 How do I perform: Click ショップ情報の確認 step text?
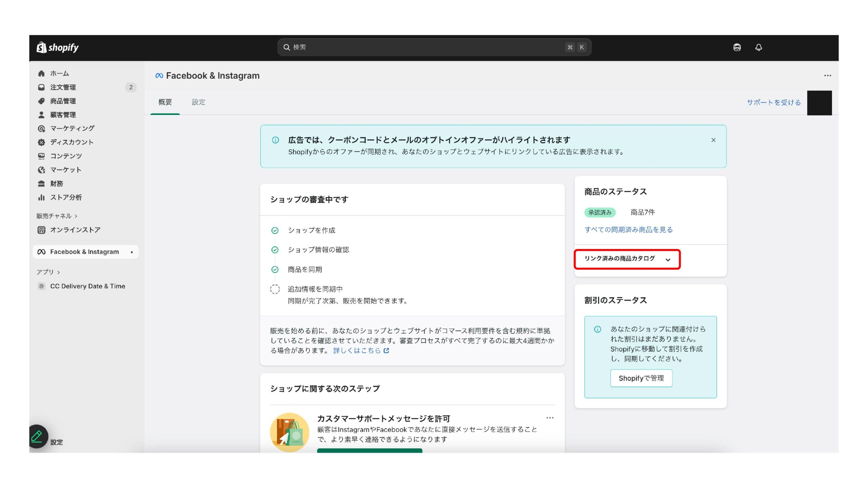pos(318,250)
